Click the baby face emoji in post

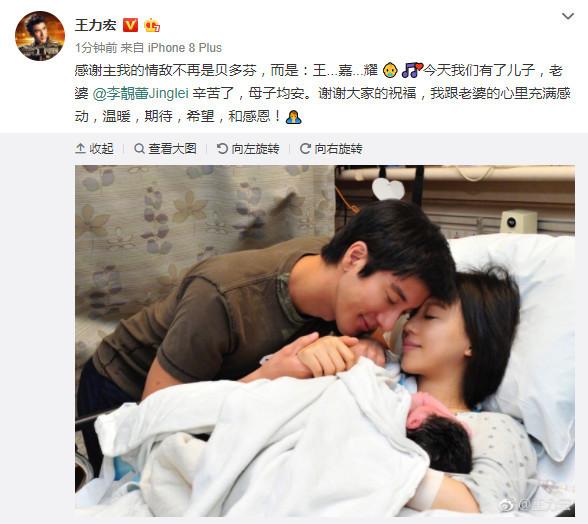coord(390,71)
